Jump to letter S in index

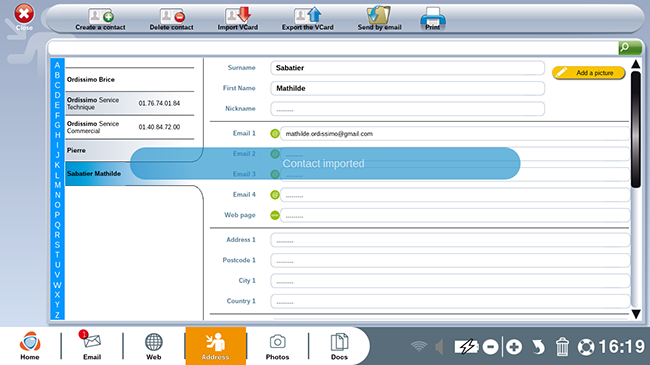(x=57, y=245)
